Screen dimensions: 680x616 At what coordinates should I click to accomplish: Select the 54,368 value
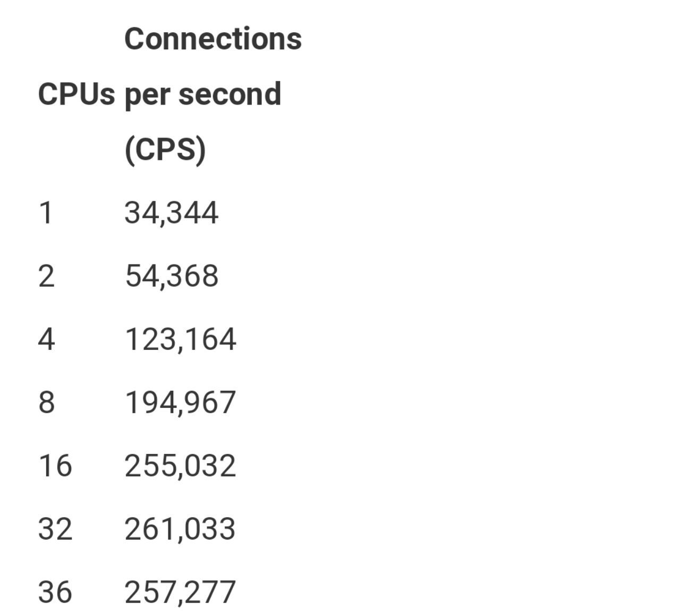[172, 276]
